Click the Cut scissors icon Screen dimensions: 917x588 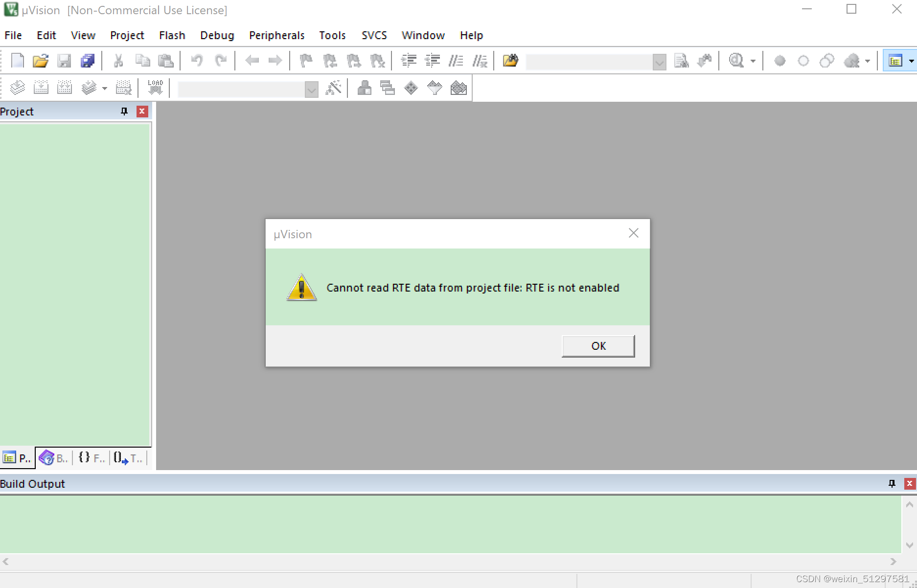coord(118,61)
